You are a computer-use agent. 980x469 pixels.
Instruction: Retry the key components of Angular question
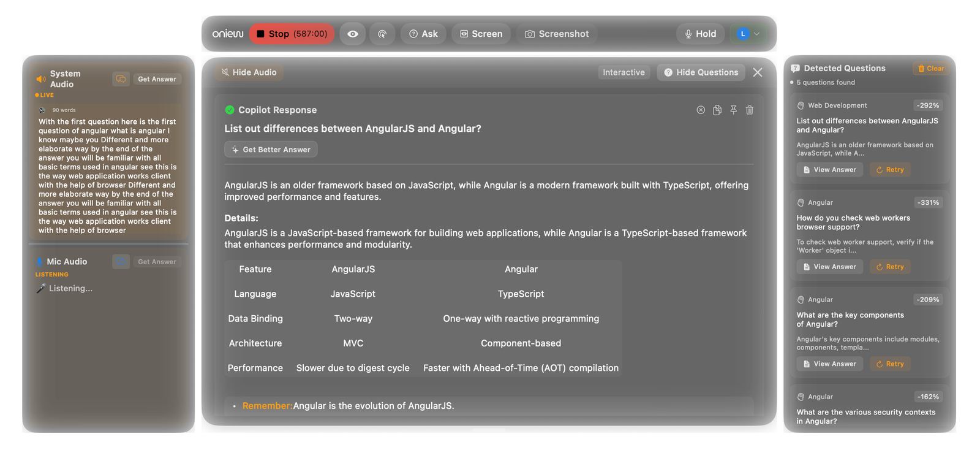(890, 364)
